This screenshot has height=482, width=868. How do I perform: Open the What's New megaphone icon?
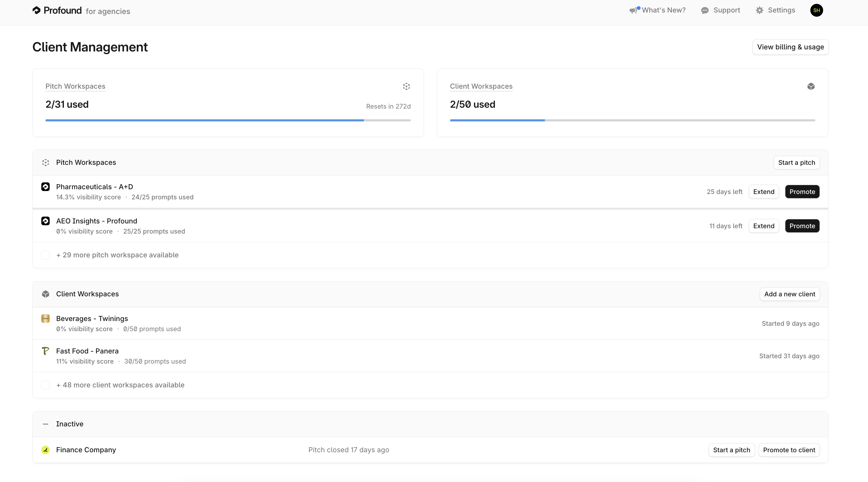point(634,10)
